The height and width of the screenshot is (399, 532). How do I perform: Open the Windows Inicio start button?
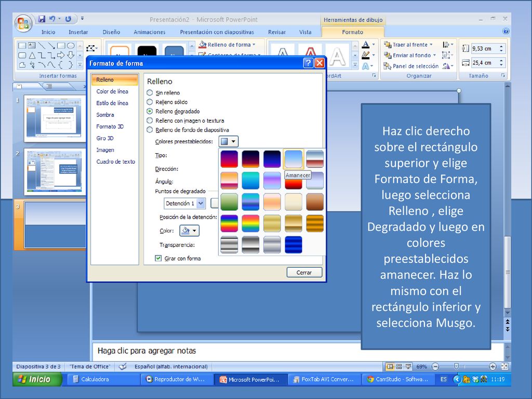pos(37,379)
